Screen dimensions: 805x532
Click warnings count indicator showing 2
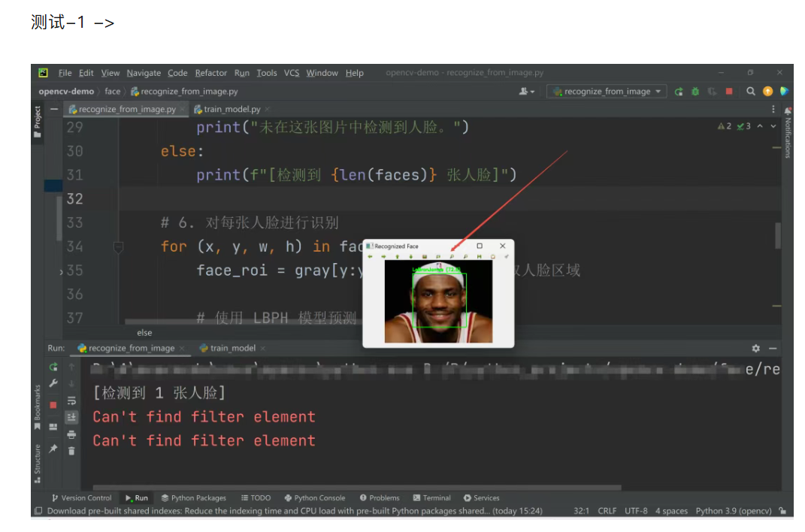coord(725,126)
